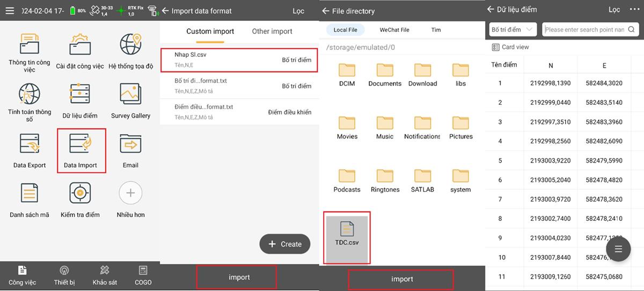Expand the Bố trí điểm dropdown
This screenshot has height=291, width=644.
point(513,30)
